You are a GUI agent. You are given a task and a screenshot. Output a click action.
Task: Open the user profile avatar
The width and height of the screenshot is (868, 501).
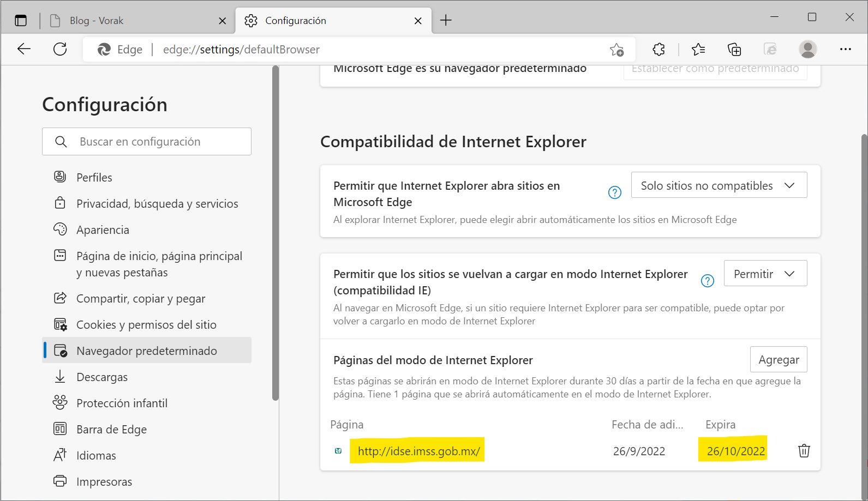(x=808, y=50)
